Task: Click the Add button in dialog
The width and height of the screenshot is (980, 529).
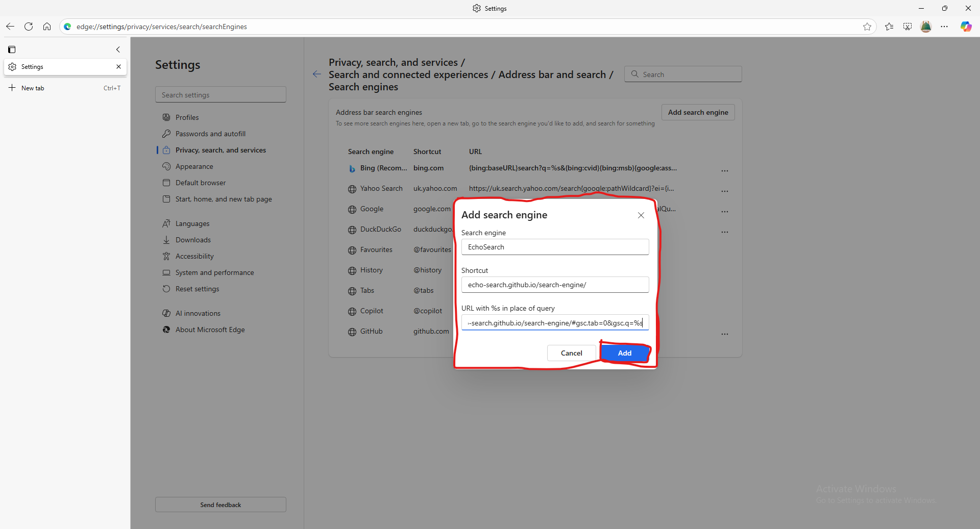Action: pyautogui.click(x=624, y=353)
